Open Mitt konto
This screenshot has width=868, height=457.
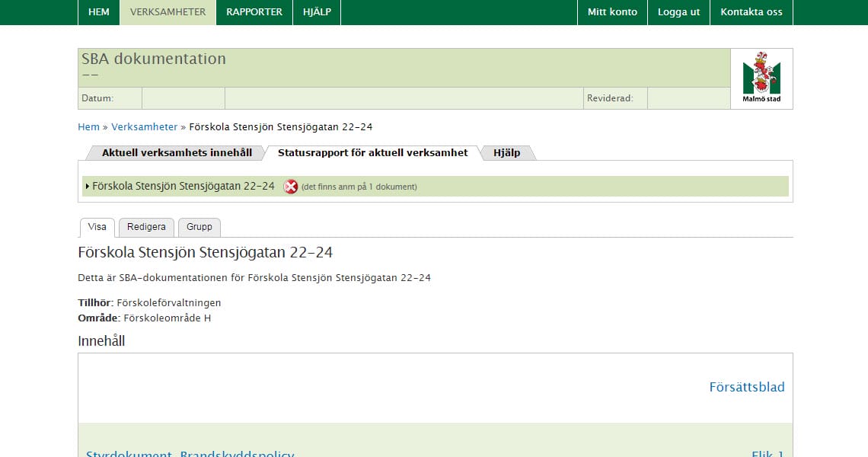[612, 12]
